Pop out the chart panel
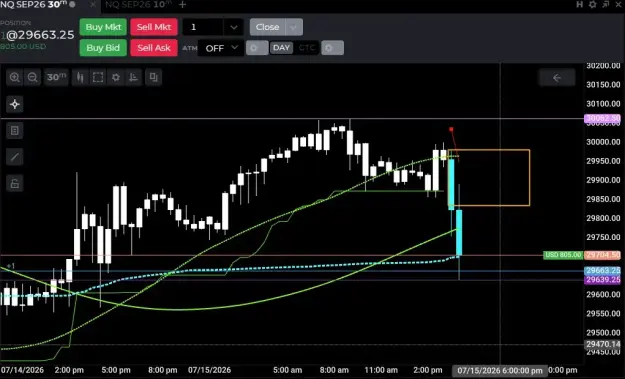625x379 pixels. [606, 4]
